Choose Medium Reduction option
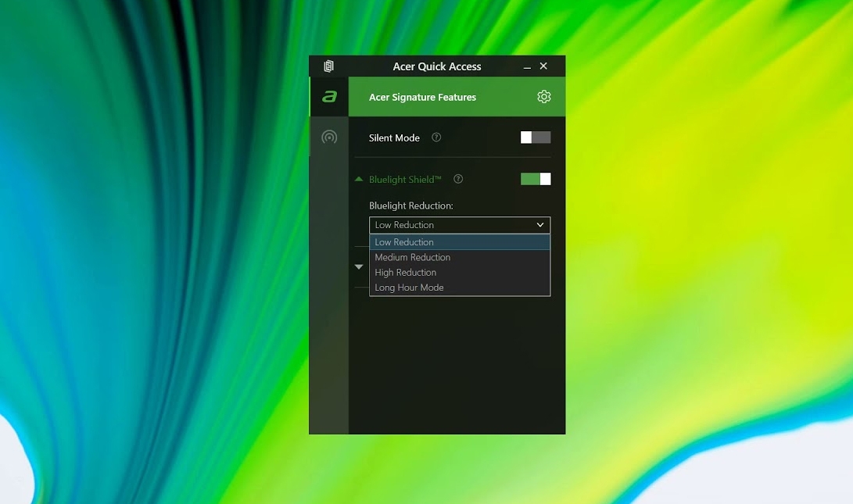The width and height of the screenshot is (853, 504). (x=460, y=257)
